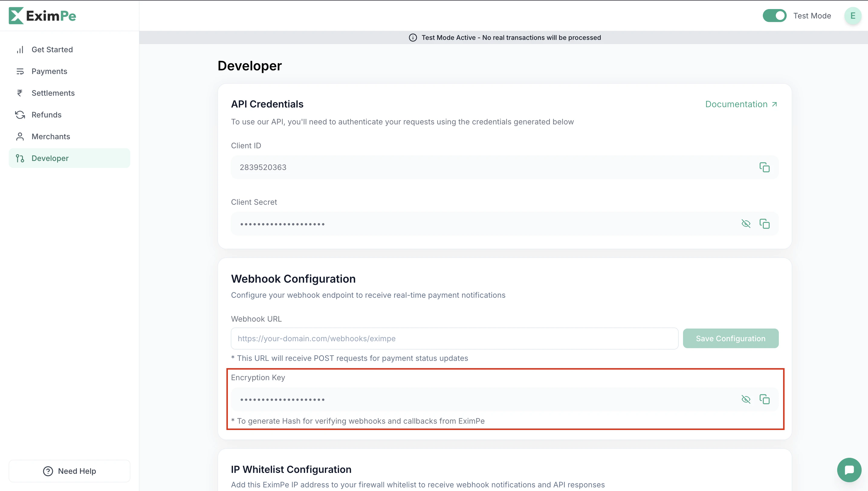Open the chat support bubble

[x=849, y=470]
